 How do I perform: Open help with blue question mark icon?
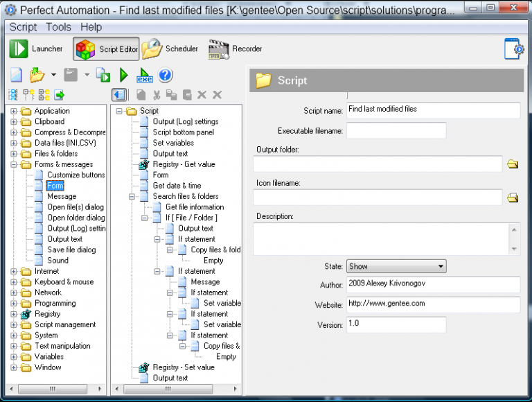[x=166, y=75]
